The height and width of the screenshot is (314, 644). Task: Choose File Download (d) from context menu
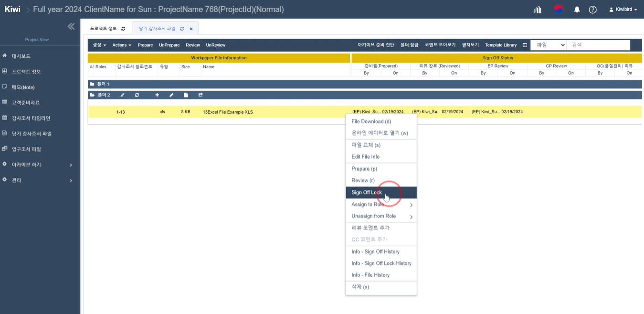[371, 121]
